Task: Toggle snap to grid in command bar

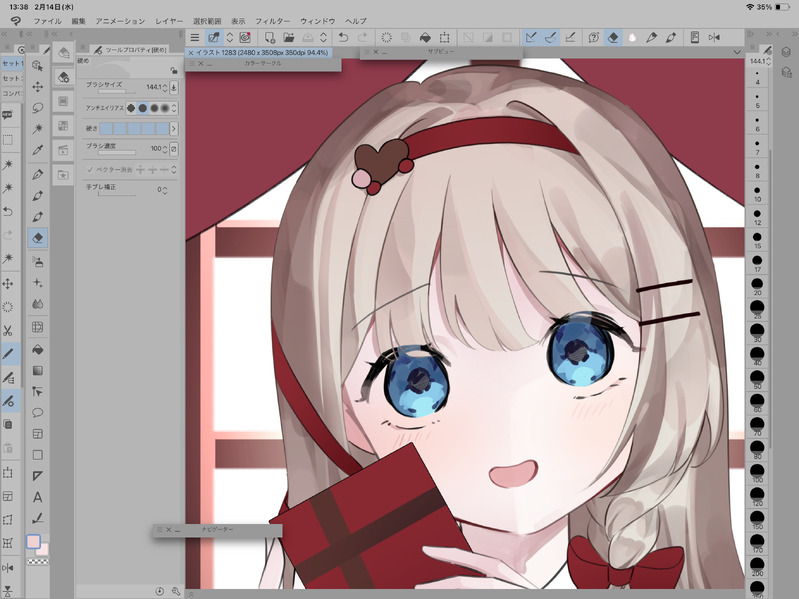Action: [x=570, y=37]
